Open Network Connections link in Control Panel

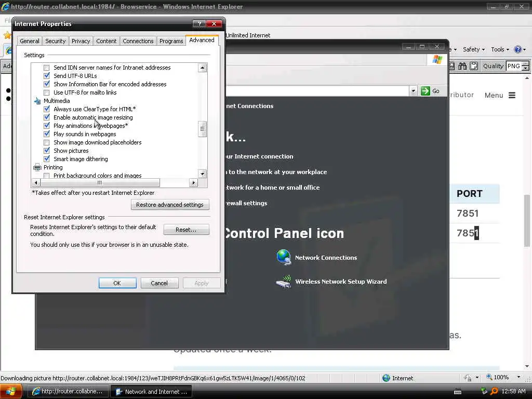(326, 258)
